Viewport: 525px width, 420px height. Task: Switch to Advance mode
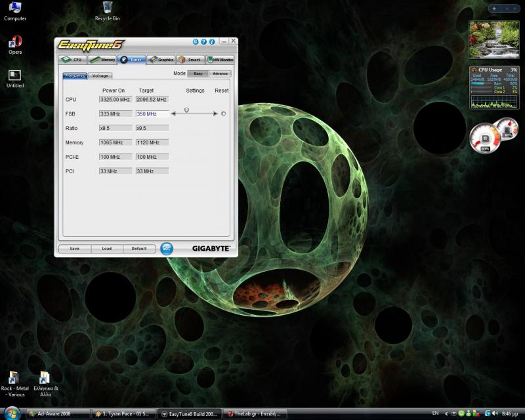tap(220, 73)
